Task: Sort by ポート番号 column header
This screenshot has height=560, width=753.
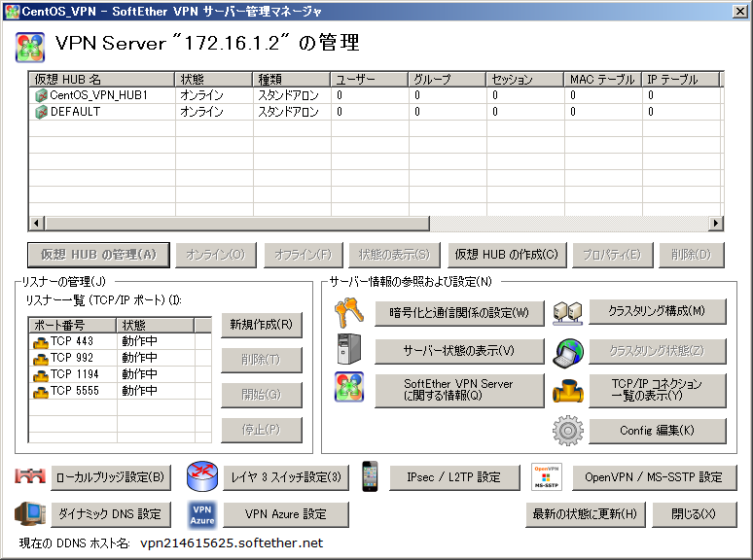Action: point(72,325)
